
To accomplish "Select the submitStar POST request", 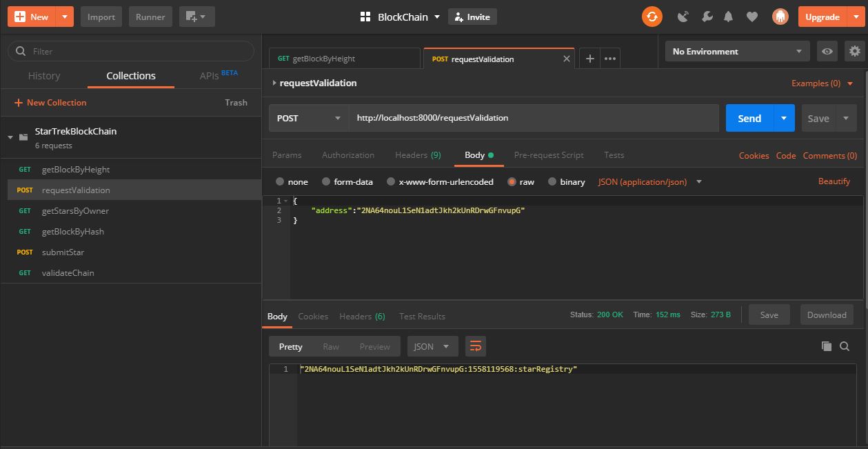I will [131, 252].
